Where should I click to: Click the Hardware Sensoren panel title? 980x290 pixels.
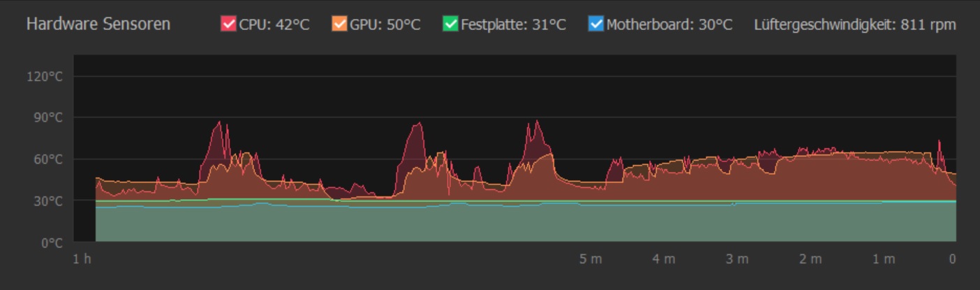tap(98, 24)
